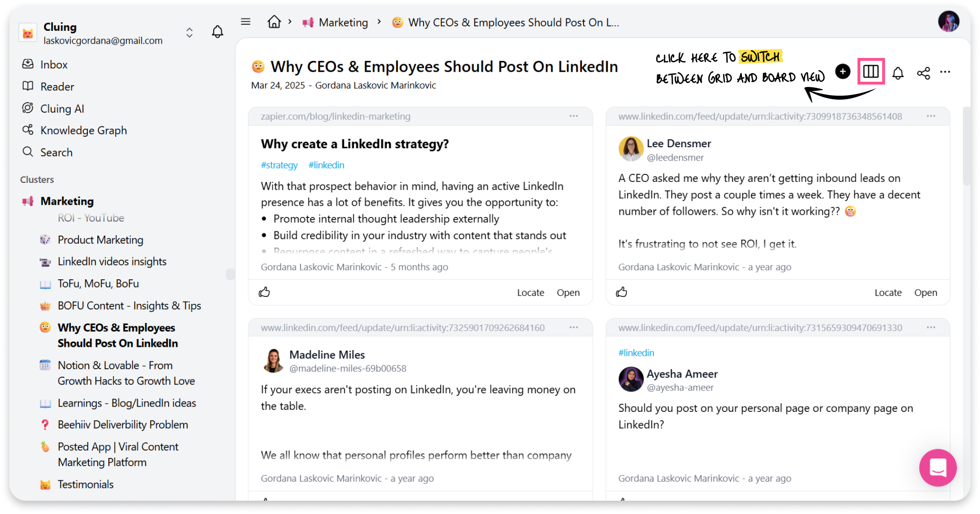980x514 pixels.
Task: Like the zapier LinkedIn strategy card
Action: pos(264,292)
